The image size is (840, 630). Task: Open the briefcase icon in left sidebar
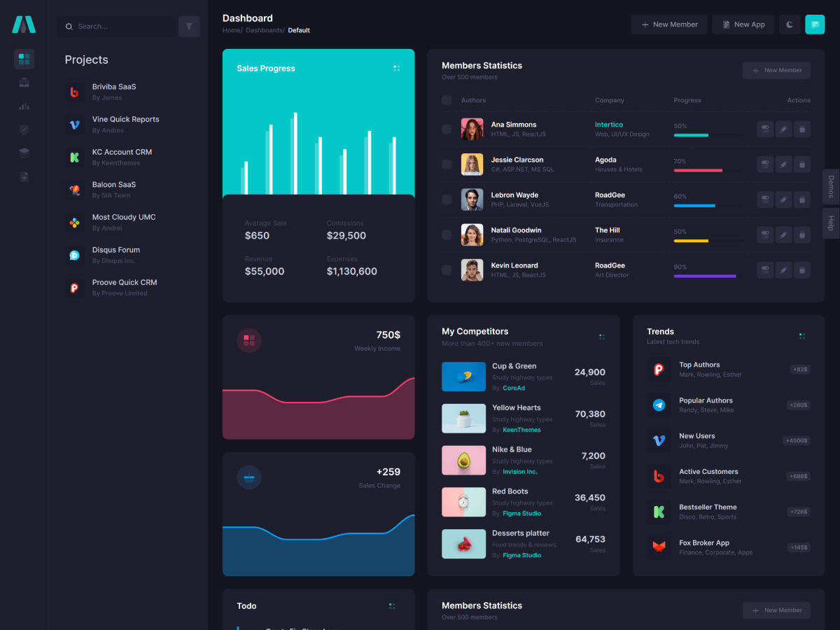click(x=24, y=83)
